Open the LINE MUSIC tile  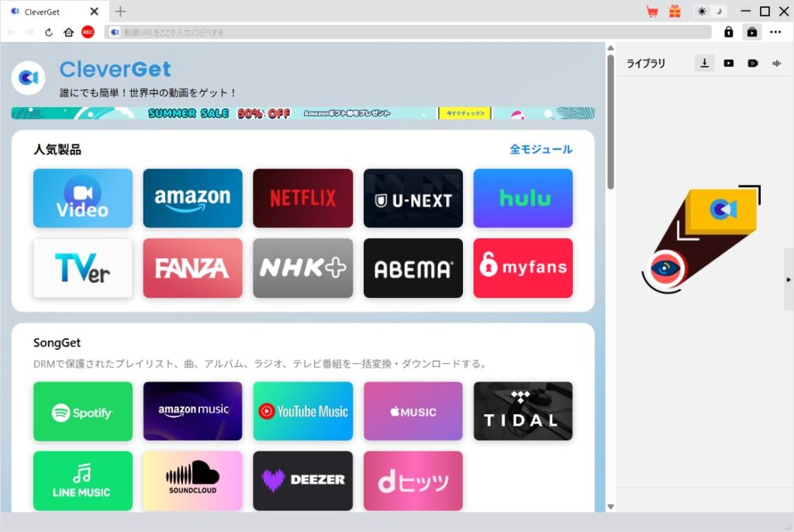pos(82,481)
